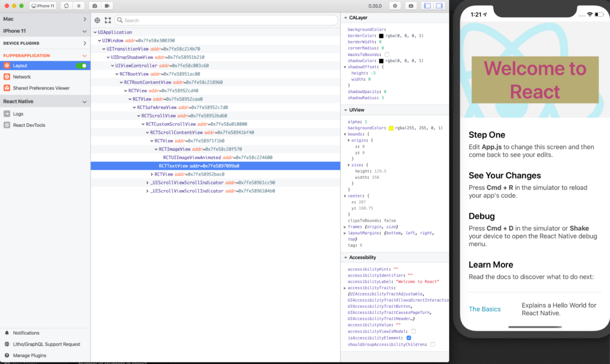
Task: Select the Layout plugin icon
Action: point(7,66)
